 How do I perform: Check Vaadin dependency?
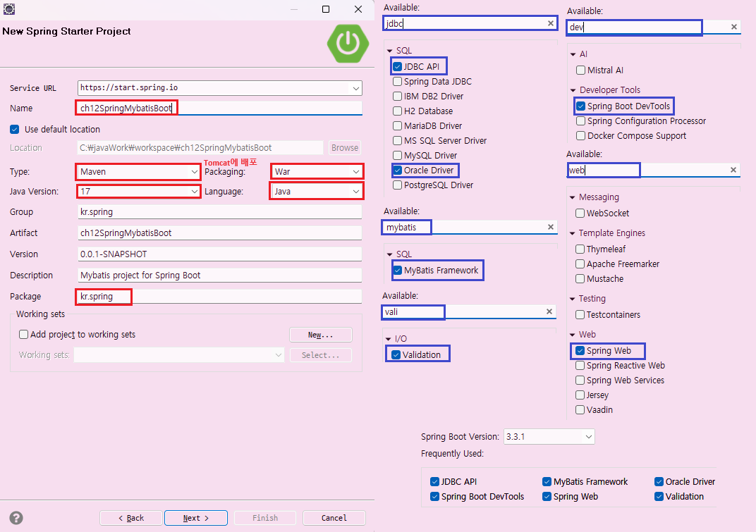pos(580,409)
